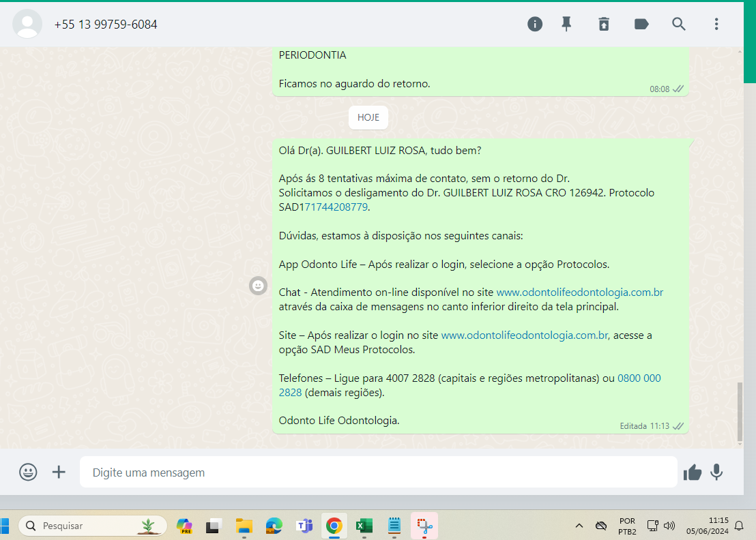
Task: Click the volume speaker tray icon
Action: point(669,526)
